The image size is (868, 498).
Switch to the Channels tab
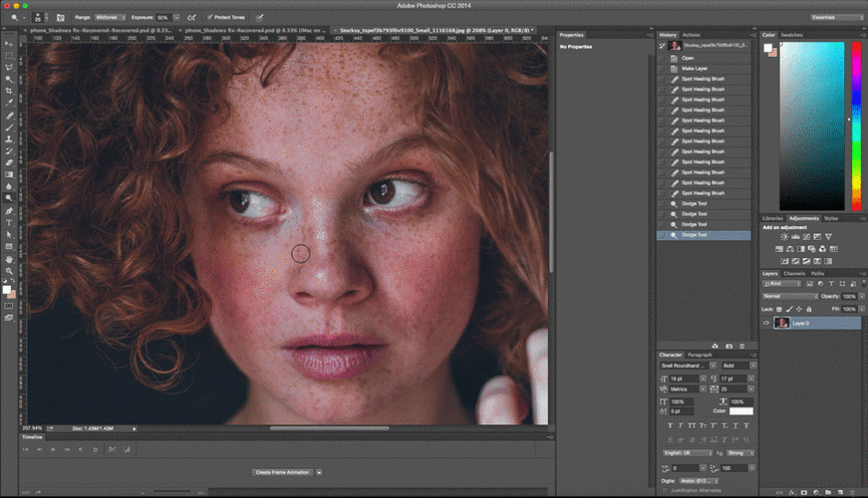point(794,273)
